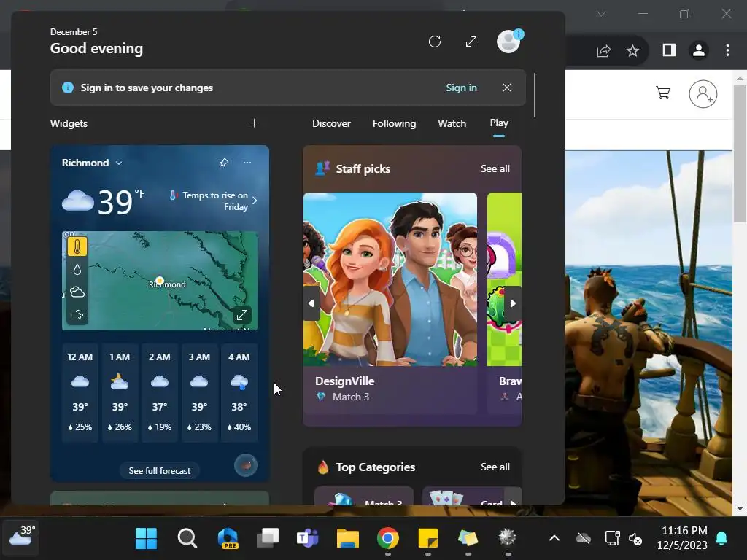This screenshot has width=747, height=560.
Task: Open the shopping cart on the webpage
Action: [662, 93]
